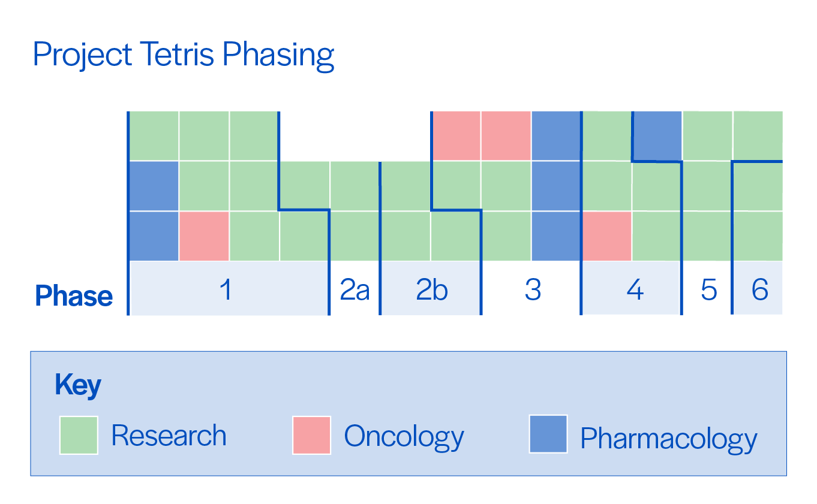The width and height of the screenshot is (817, 504).
Task: Select the Research legend label text
Action: coord(169,436)
